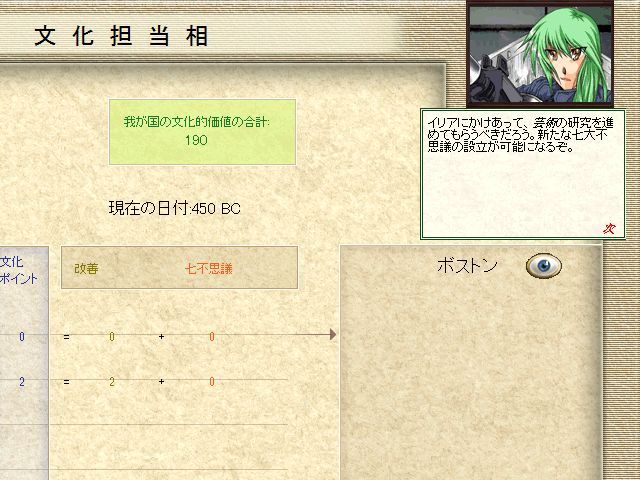This screenshot has height=480, width=640.
Task: Select the second city row with total 2
Action: coord(144,382)
